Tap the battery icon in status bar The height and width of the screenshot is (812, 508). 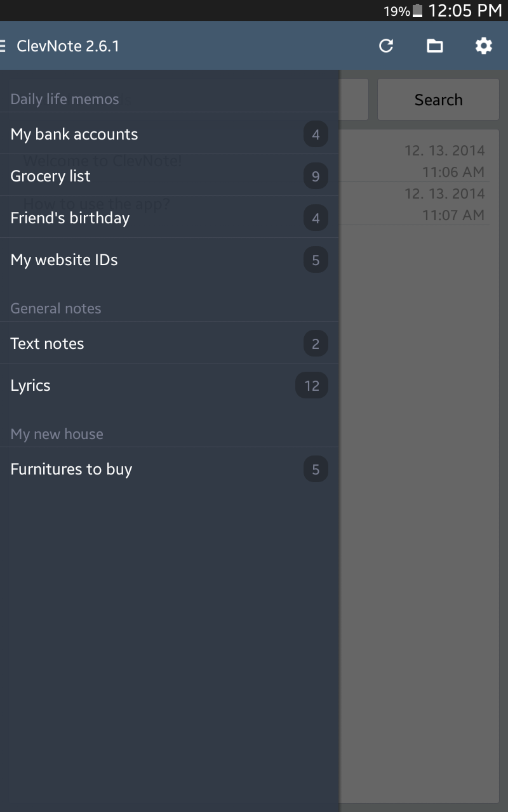(x=417, y=11)
